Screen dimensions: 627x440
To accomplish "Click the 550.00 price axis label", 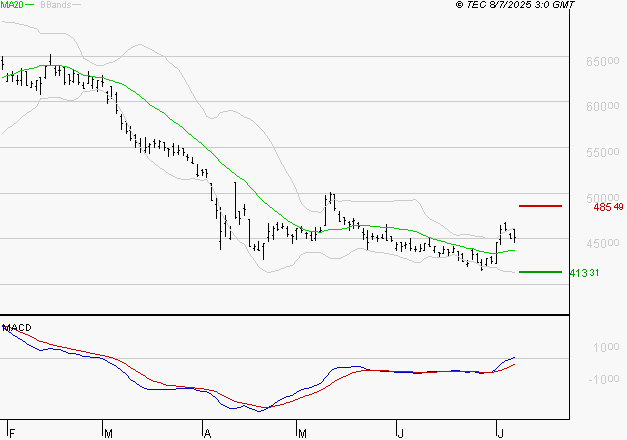I will [602, 152].
